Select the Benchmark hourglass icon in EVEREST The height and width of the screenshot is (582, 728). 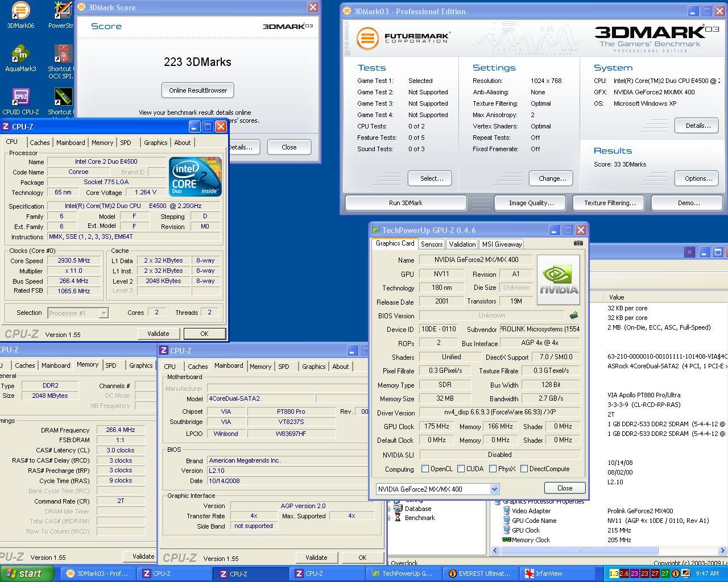tap(399, 518)
